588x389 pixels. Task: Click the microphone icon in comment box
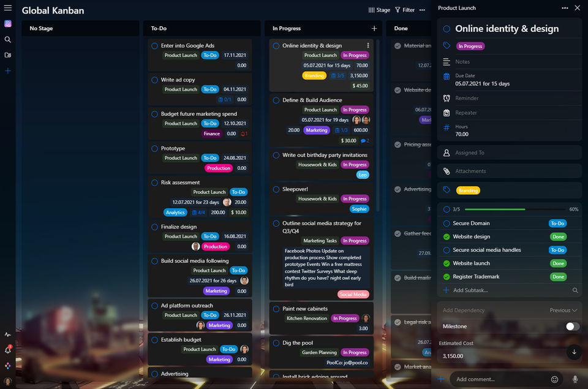575,379
